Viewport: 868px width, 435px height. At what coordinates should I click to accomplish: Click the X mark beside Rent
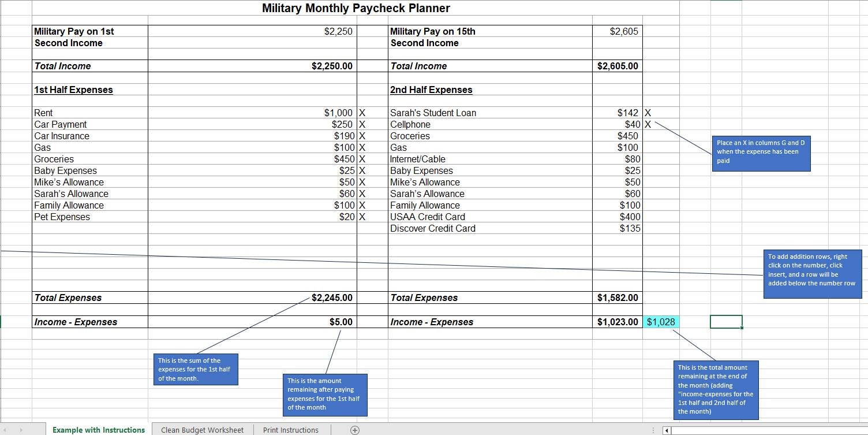(362, 113)
